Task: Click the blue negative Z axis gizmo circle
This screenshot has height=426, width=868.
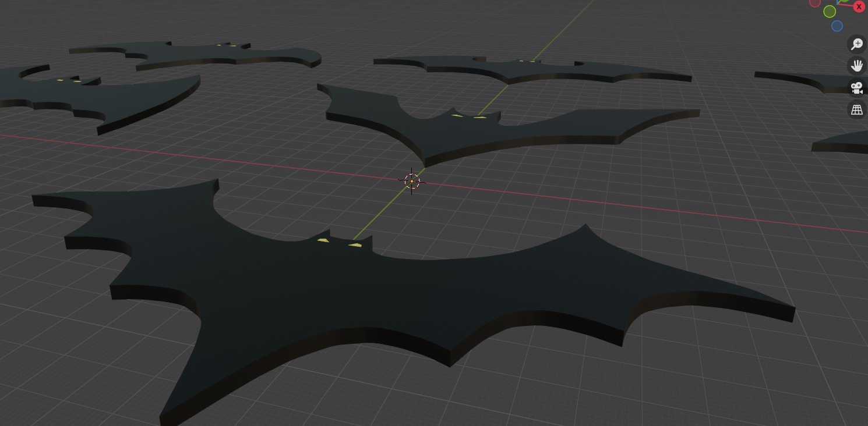Action: tap(837, 26)
